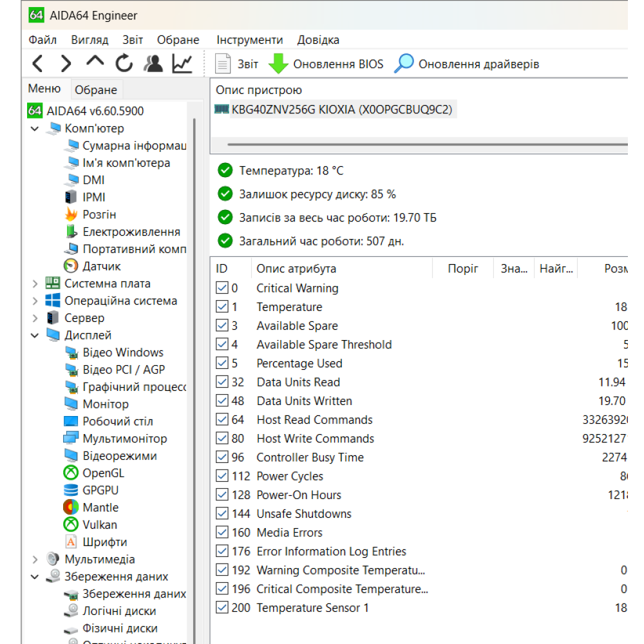This screenshot has height=644, width=644.
Task: Click the graph icon in the toolbar
Action: (182, 63)
